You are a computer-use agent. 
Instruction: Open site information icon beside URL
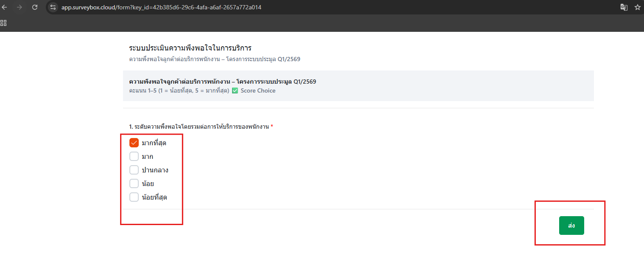tap(53, 7)
